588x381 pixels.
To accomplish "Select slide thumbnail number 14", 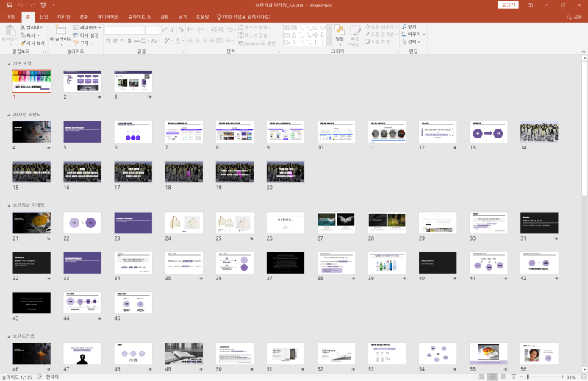I will pos(539,132).
